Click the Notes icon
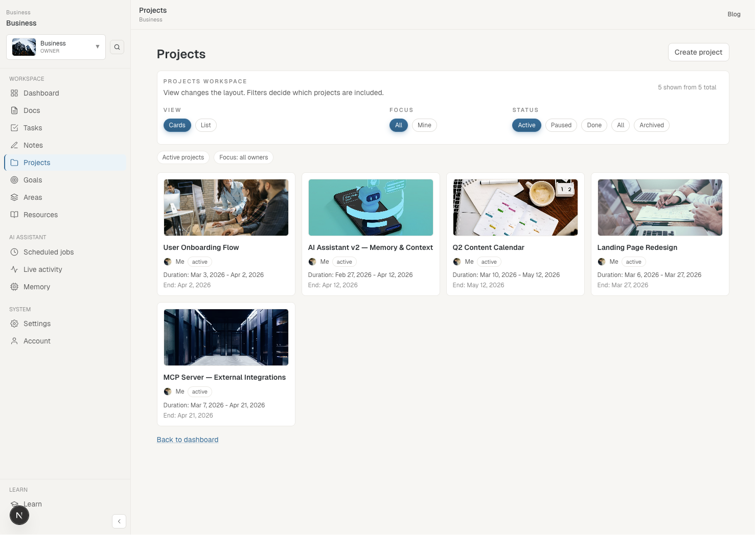Viewport: 756px width, 552px height. [15, 145]
